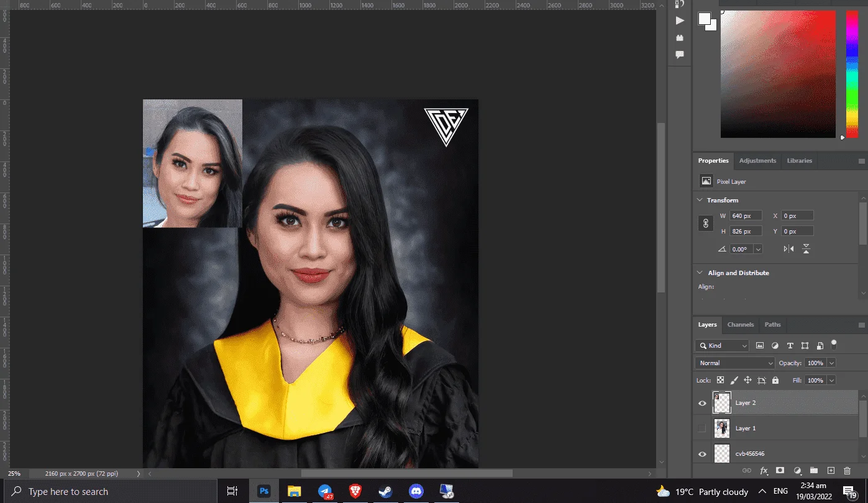Filter layers by type layers icon
The image size is (868, 503).
coord(790,346)
